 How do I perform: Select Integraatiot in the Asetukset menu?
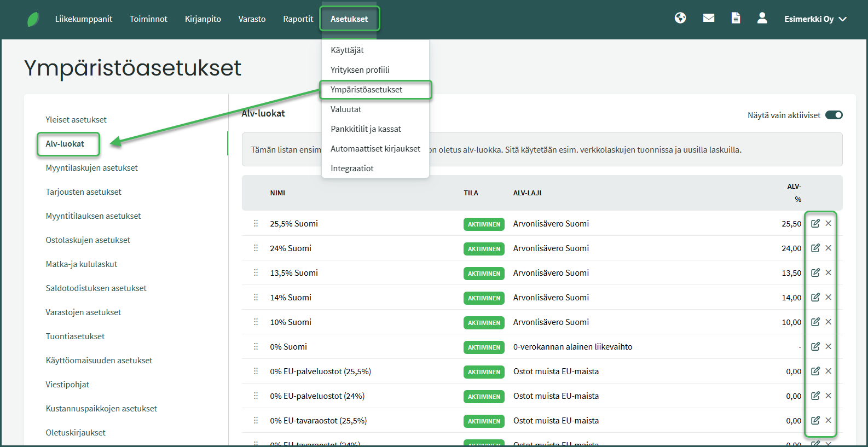coord(352,169)
